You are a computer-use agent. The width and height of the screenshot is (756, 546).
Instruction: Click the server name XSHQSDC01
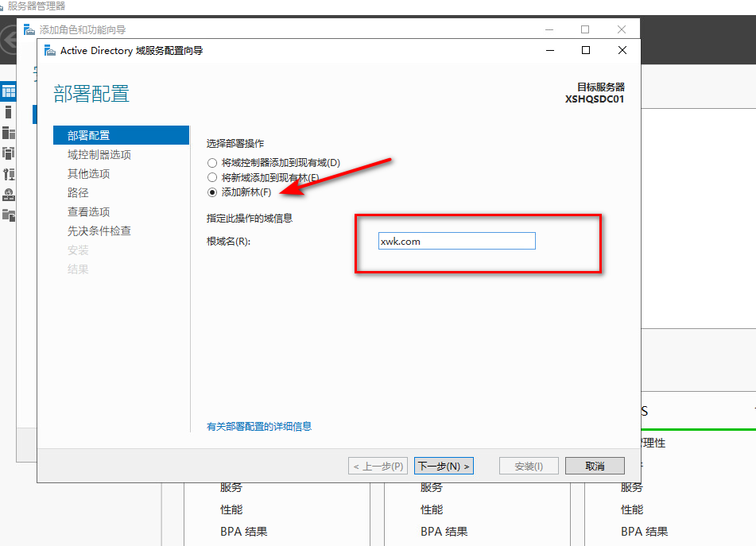point(595,99)
